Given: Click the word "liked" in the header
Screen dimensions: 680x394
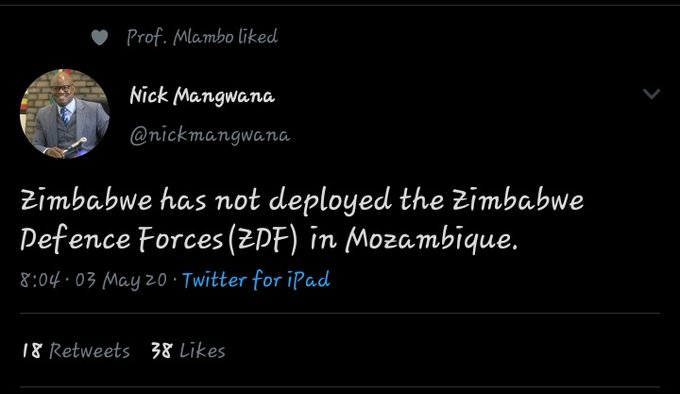Looking at the screenshot, I should click(258, 37).
